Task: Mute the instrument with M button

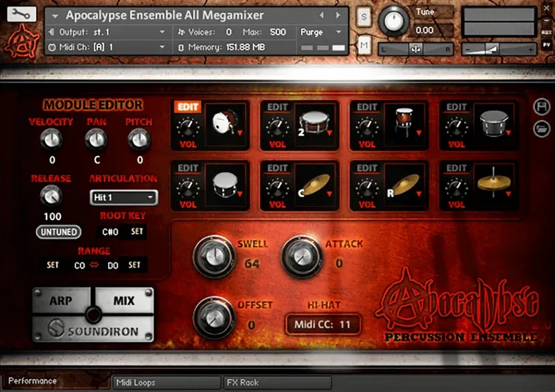Action: tap(364, 45)
